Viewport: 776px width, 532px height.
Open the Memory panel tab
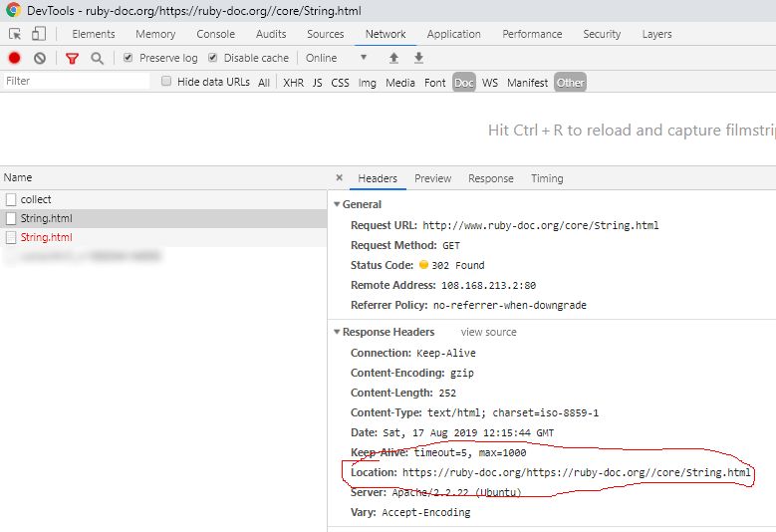click(155, 34)
